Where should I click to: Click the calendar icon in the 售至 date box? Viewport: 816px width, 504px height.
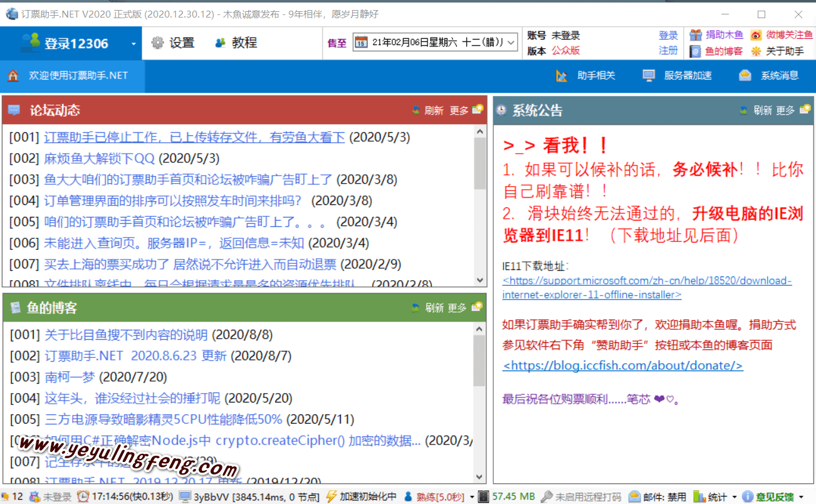pyautogui.click(x=361, y=43)
